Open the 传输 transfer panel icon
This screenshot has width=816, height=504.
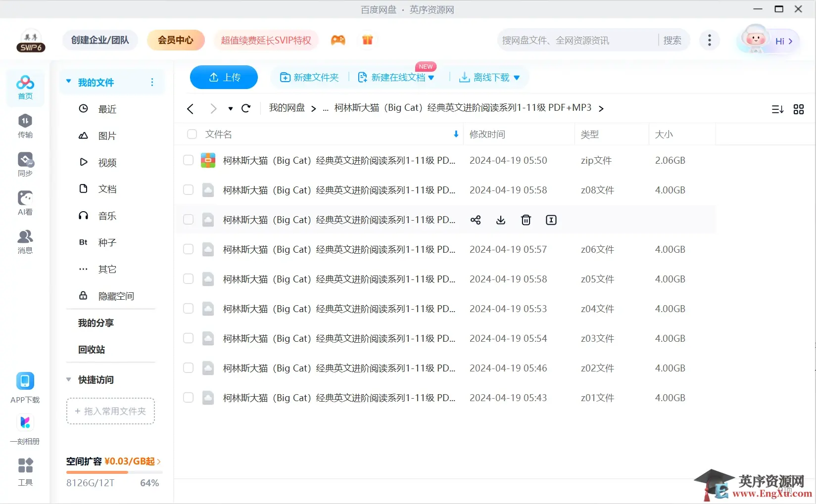25,126
